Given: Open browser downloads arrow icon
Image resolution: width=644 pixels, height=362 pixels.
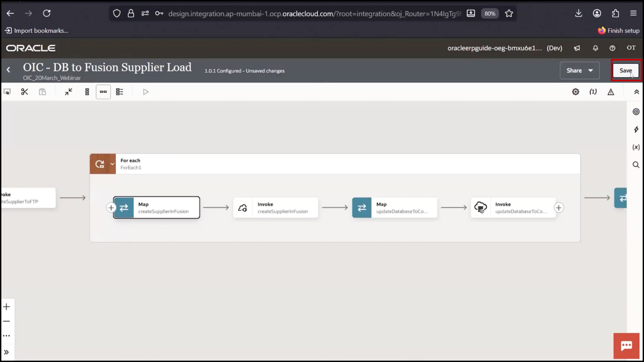Looking at the screenshot, I should point(579,13).
